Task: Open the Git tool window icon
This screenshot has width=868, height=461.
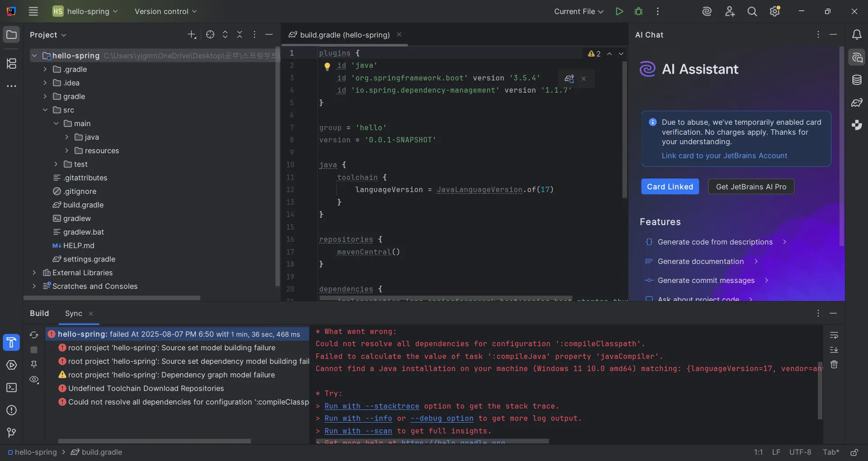Action: [x=11, y=433]
